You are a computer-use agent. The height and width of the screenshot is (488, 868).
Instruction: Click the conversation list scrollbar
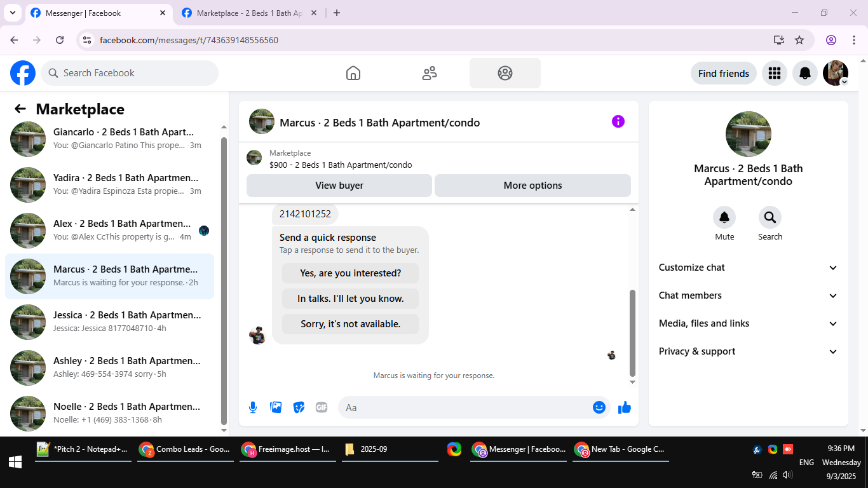[223, 281]
